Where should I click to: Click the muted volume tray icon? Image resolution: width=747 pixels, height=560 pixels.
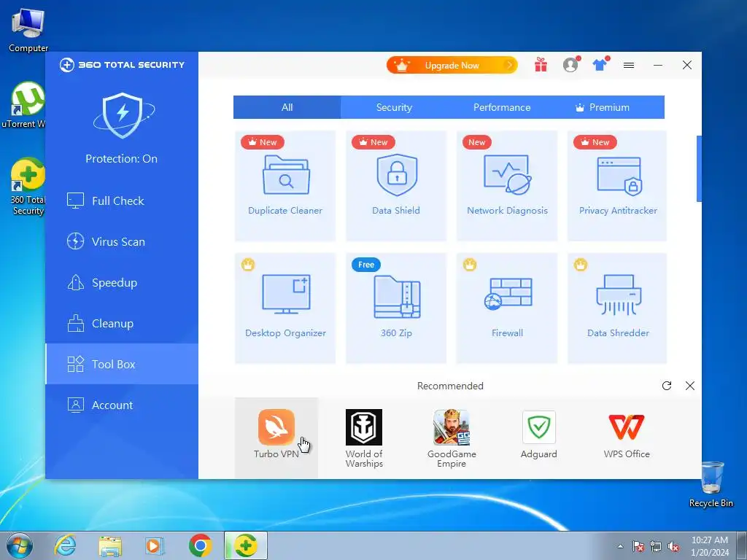[x=673, y=546]
